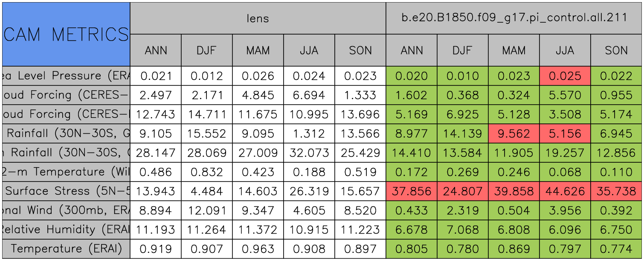Click the ANN header under lens

tap(156, 50)
